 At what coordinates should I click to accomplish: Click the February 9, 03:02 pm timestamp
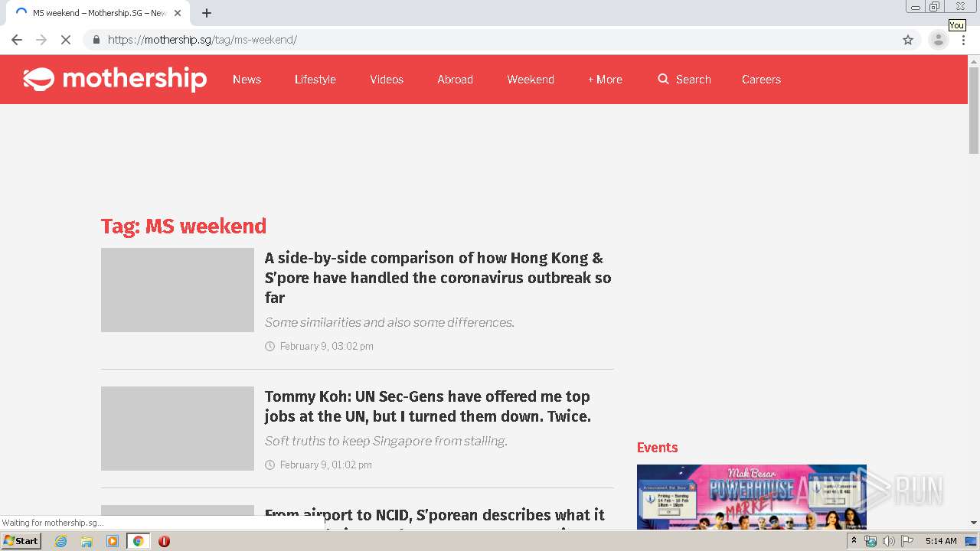327,347
